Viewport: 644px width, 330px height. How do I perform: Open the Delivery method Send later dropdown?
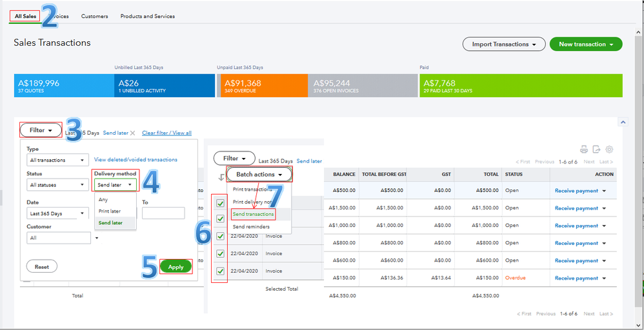point(116,185)
